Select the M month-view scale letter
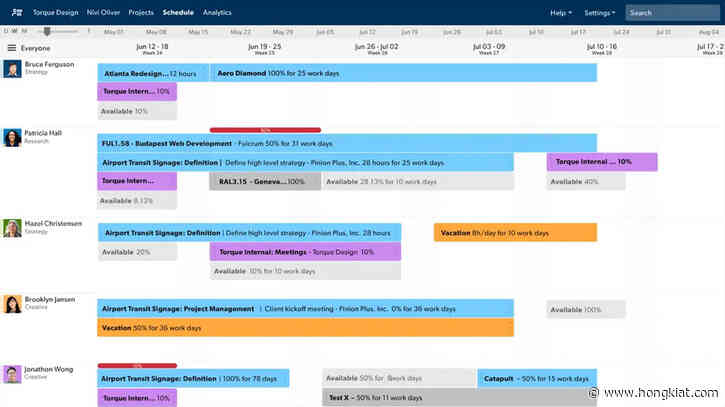Viewport: 725px width, 407px height. 24,31
